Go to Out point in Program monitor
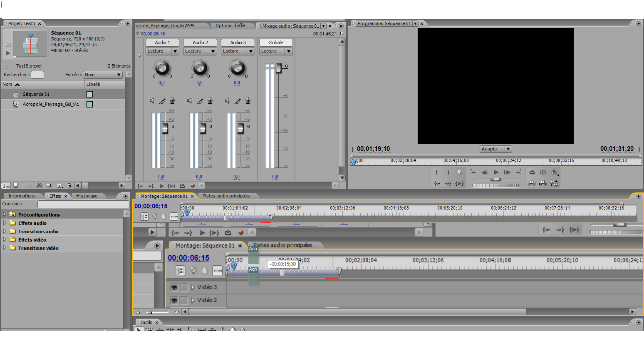This screenshot has height=362, width=644. (448, 183)
